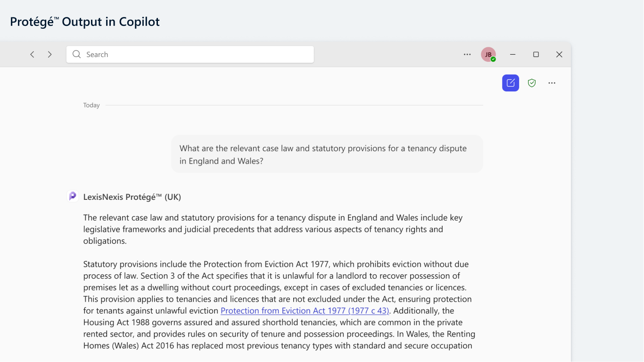Start a new chat with compose icon
Viewport: 644px width, 362px height.
pos(511,83)
